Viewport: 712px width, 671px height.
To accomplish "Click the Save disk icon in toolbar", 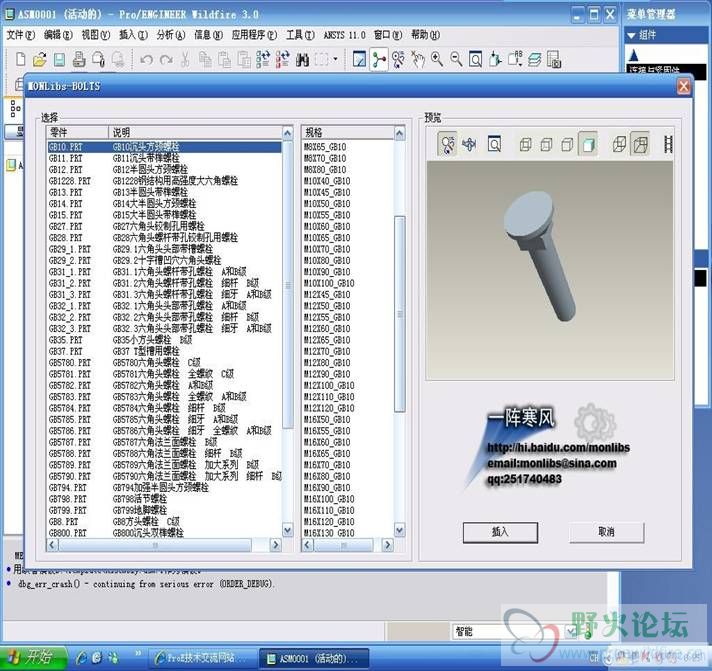I will coord(59,59).
